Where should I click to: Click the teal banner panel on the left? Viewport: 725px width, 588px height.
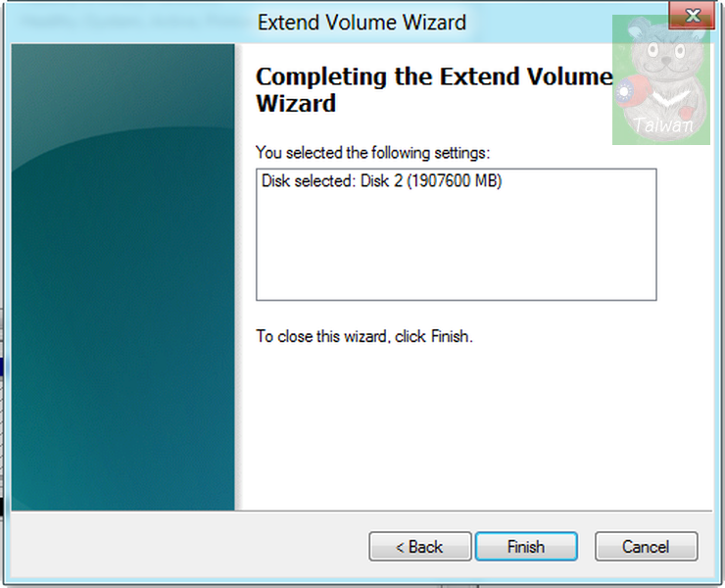point(123,277)
